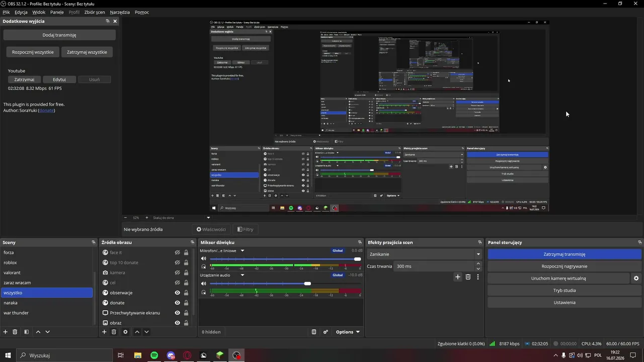Open Spotify from the taskbar

point(154,355)
